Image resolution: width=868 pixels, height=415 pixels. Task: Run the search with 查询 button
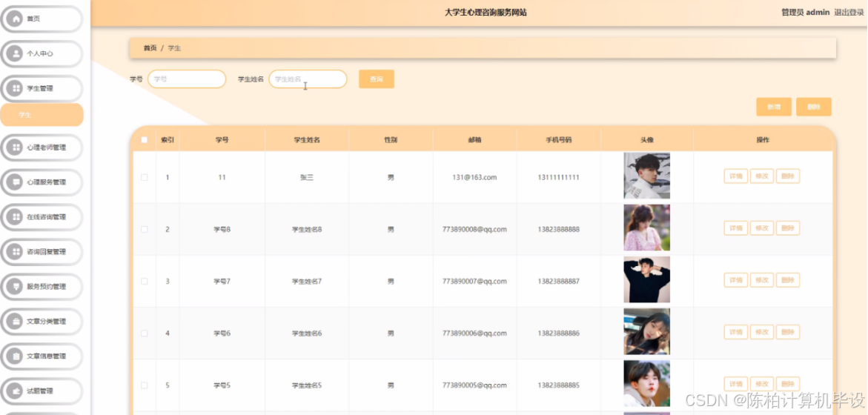[377, 79]
